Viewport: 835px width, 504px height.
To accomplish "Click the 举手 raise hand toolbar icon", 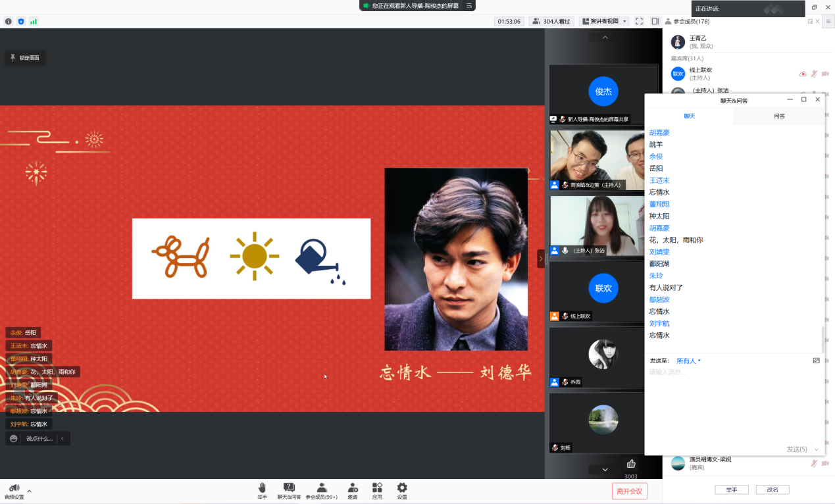I will [262, 488].
